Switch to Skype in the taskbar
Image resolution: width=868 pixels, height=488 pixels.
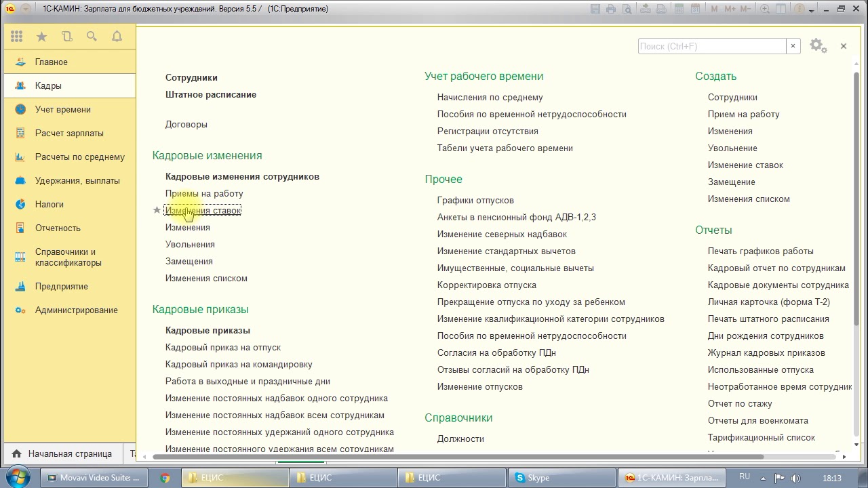pos(562,478)
